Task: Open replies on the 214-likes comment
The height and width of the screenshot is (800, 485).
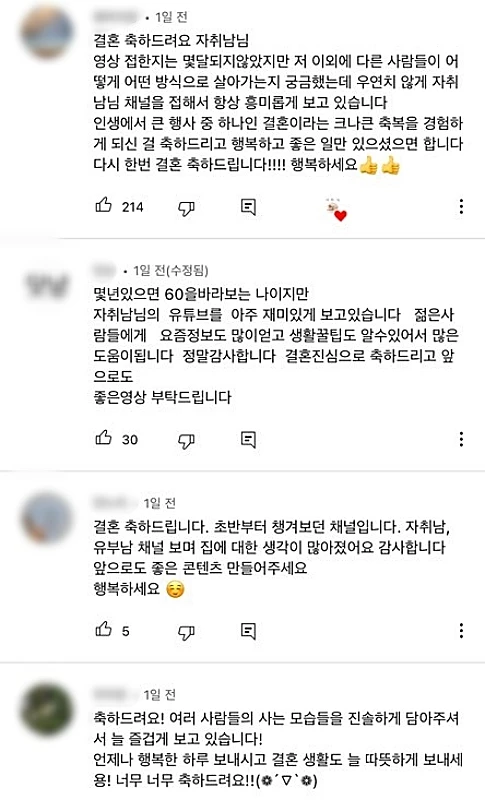Action: point(248,207)
